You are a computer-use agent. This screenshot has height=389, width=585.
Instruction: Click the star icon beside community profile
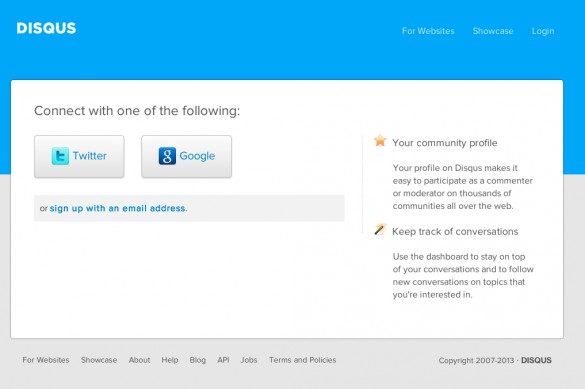(x=380, y=141)
